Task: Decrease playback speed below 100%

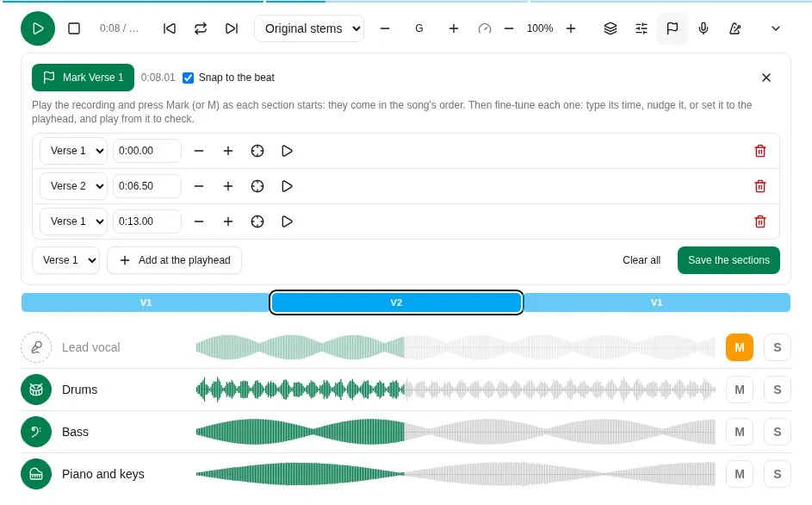Action: 509,28
